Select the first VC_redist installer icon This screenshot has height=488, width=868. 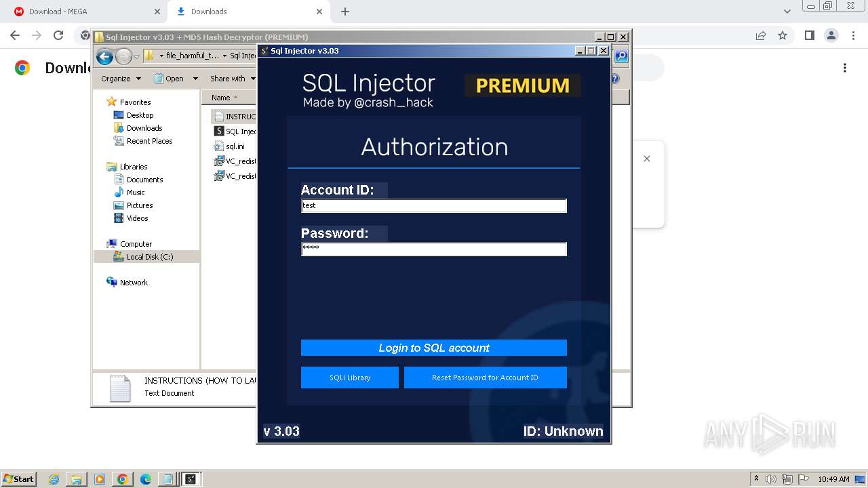pyautogui.click(x=219, y=161)
